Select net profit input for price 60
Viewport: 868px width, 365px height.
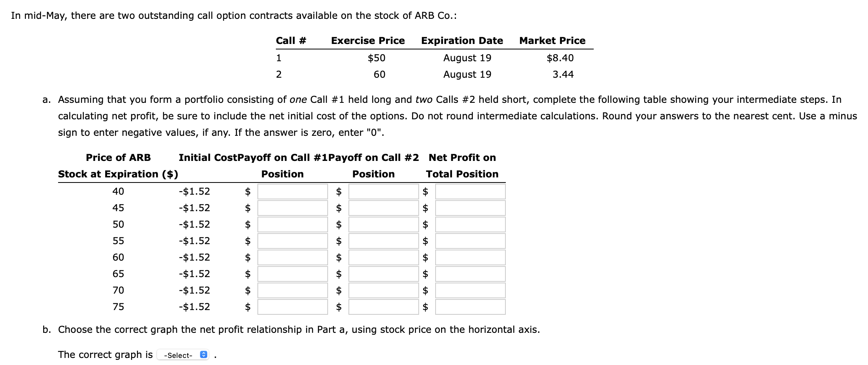pos(470,257)
